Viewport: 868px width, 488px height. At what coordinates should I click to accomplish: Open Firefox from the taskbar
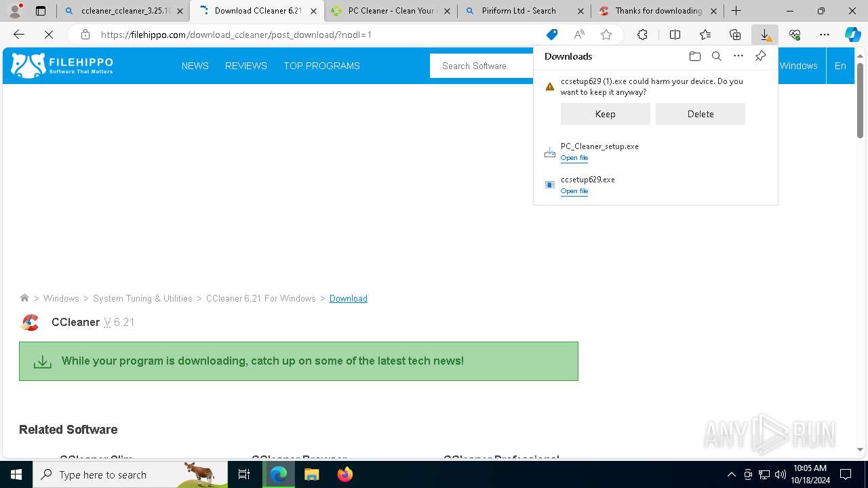tap(344, 474)
